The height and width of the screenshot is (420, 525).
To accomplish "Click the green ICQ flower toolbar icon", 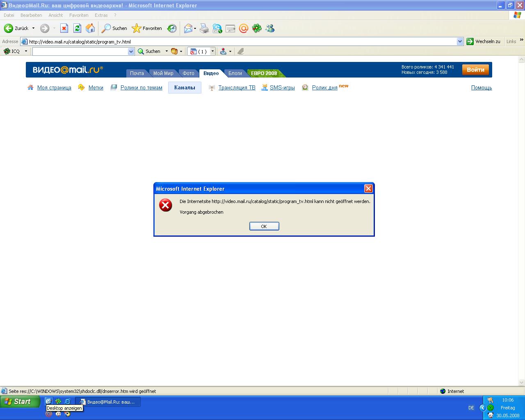I will [257, 28].
